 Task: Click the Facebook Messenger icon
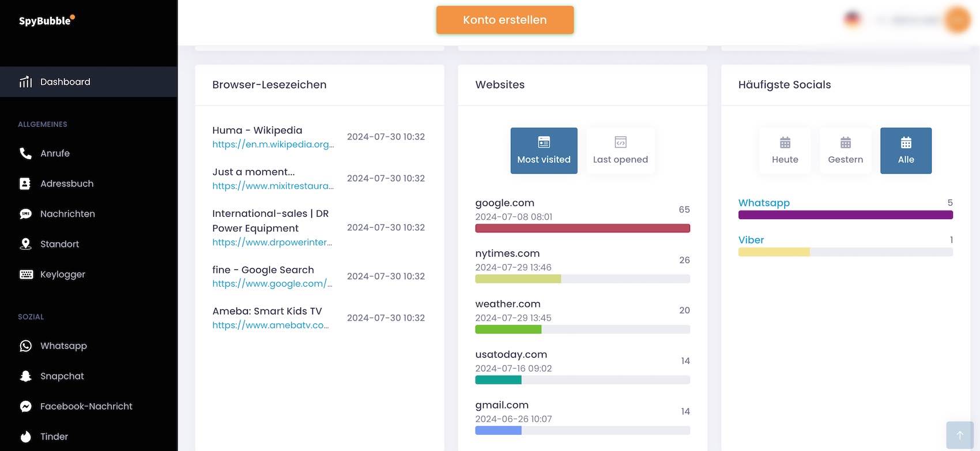point(26,407)
